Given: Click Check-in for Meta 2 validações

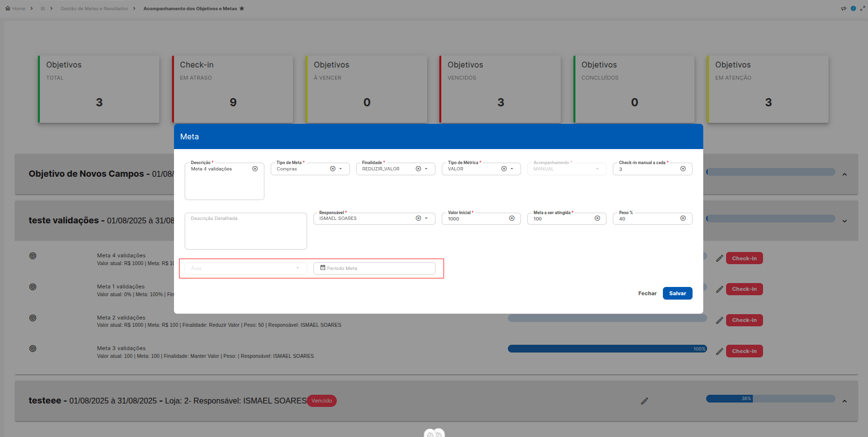Looking at the screenshot, I should coord(744,320).
